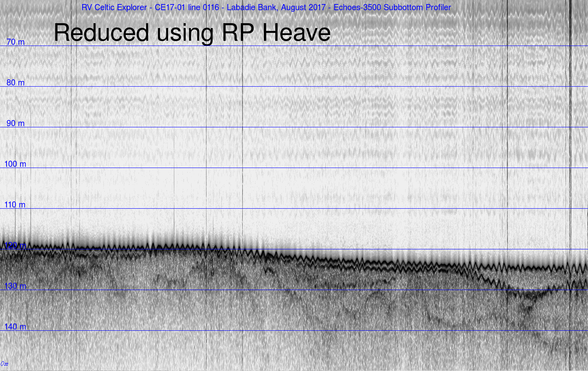Click "Echoes-3500 Subbottom Profiler" in the title
This screenshot has height=371, width=588.
coord(392,7)
